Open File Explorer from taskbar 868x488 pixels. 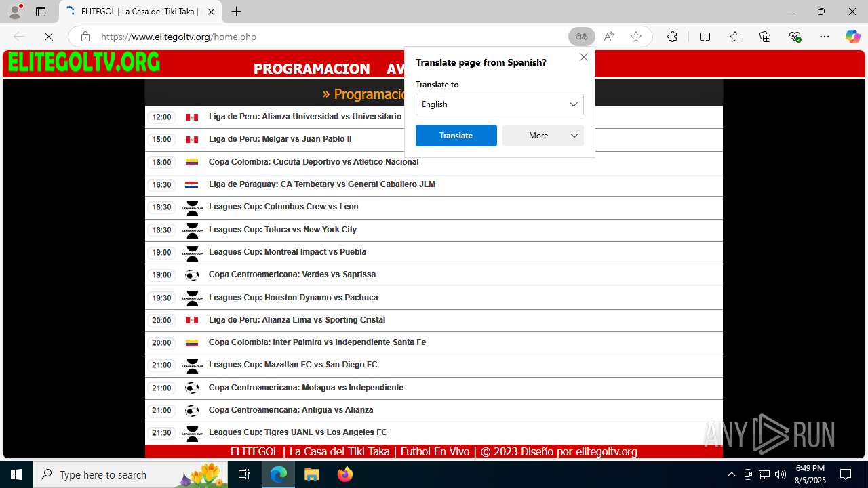pos(311,474)
